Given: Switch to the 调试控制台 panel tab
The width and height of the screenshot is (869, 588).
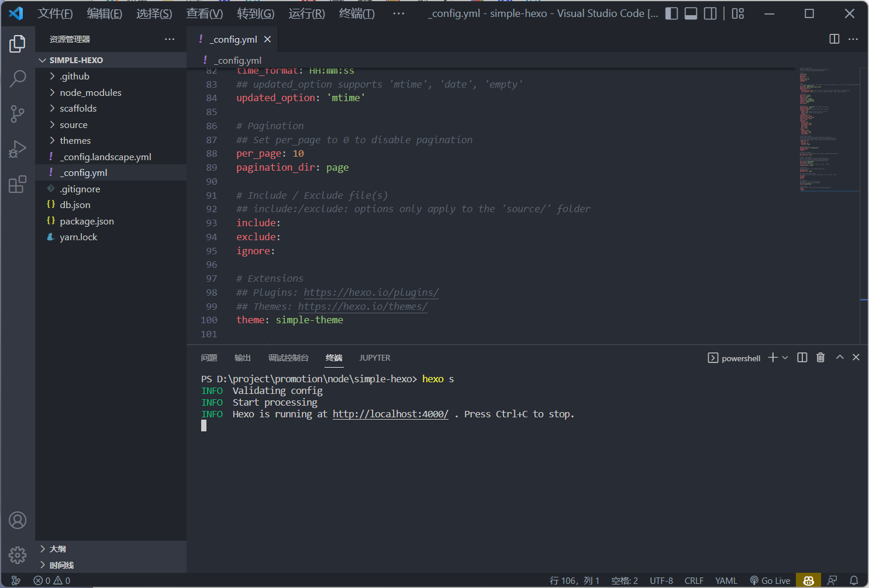Looking at the screenshot, I should click(288, 358).
